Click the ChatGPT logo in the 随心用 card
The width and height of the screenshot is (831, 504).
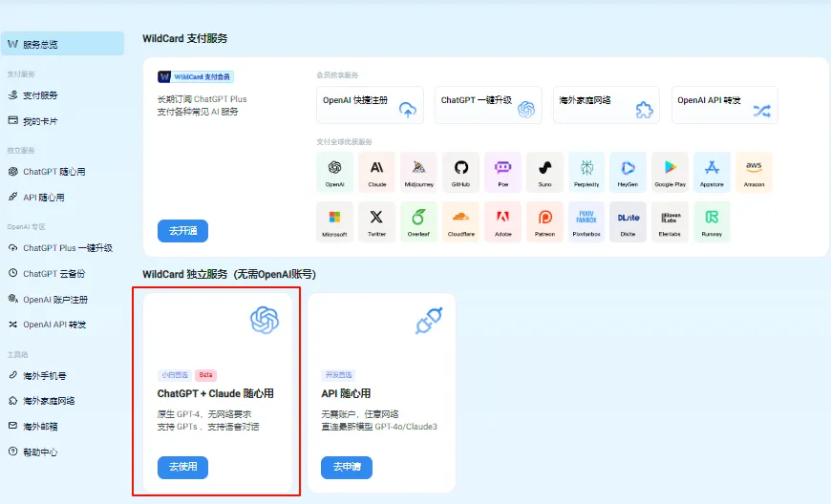click(265, 320)
